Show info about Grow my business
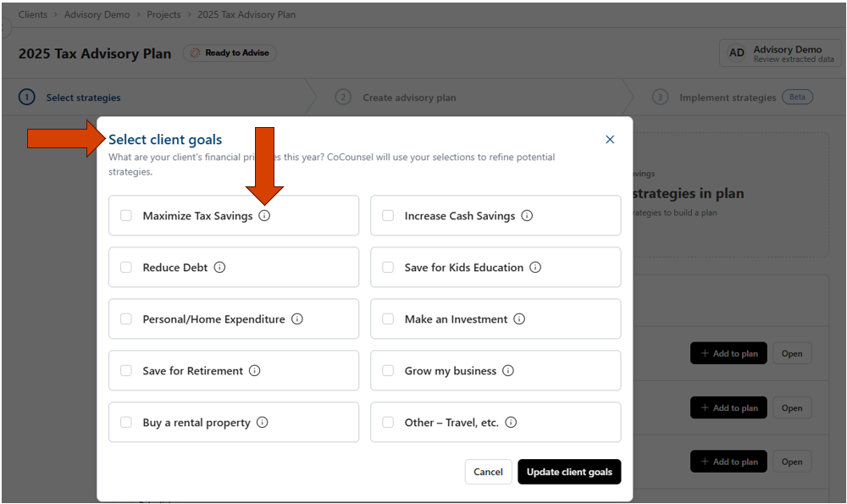The image size is (847, 504). click(x=508, y=371)
